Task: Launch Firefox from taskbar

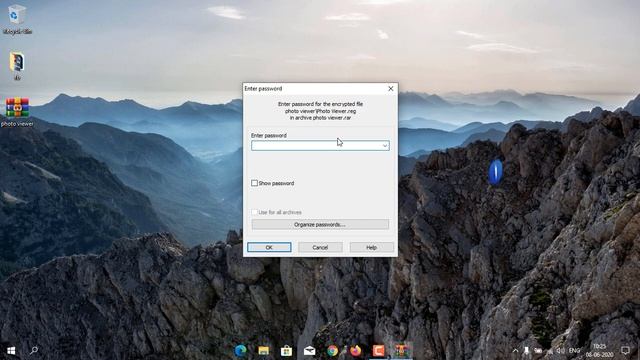Action: point(355,351)
